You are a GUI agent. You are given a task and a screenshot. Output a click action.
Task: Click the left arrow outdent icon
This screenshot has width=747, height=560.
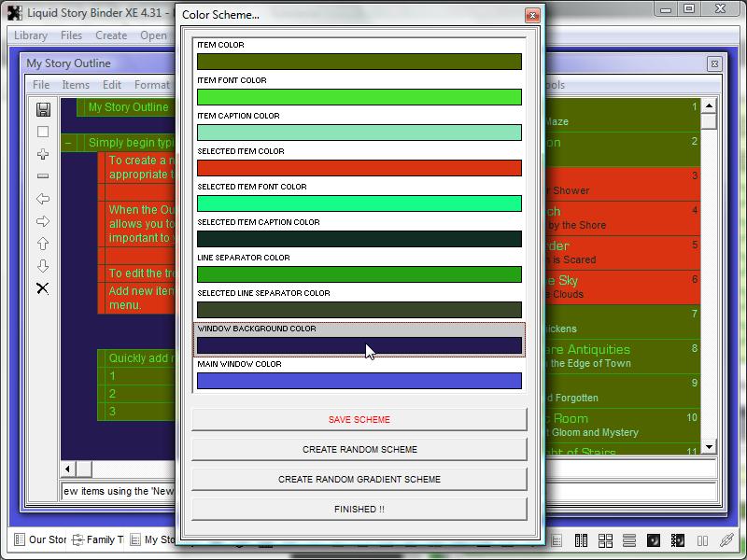(43, 199)
